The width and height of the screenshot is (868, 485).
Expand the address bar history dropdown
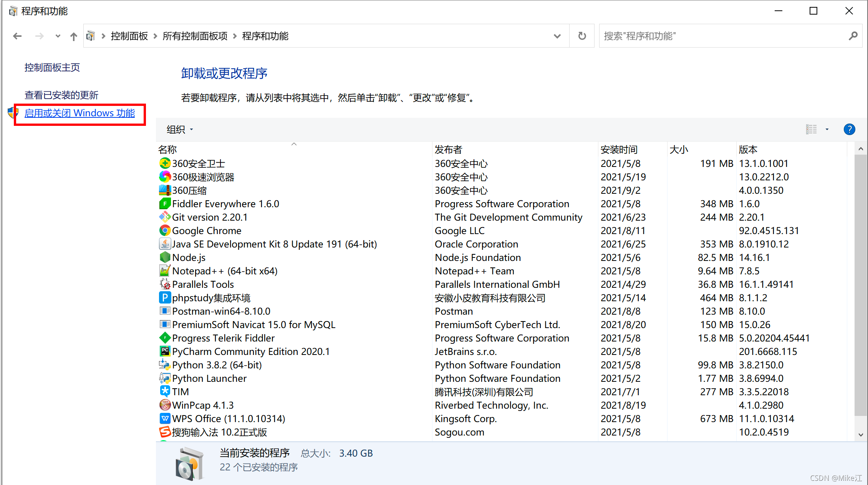557,36
